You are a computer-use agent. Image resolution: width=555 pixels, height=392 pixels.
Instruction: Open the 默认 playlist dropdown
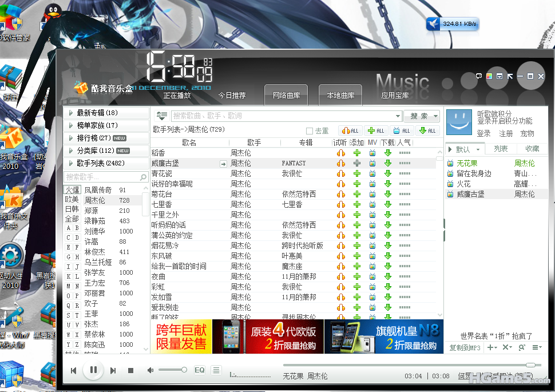[478, 149]
